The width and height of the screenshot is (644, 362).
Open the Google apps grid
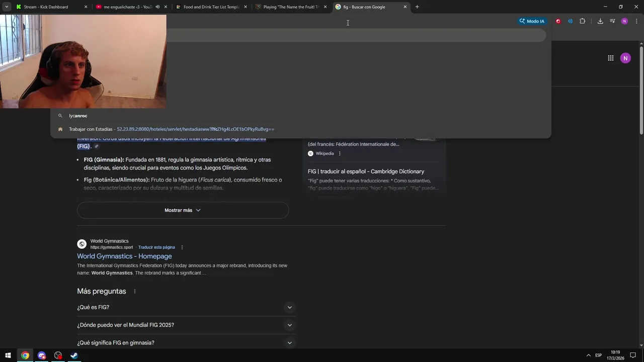pos(610,58)
